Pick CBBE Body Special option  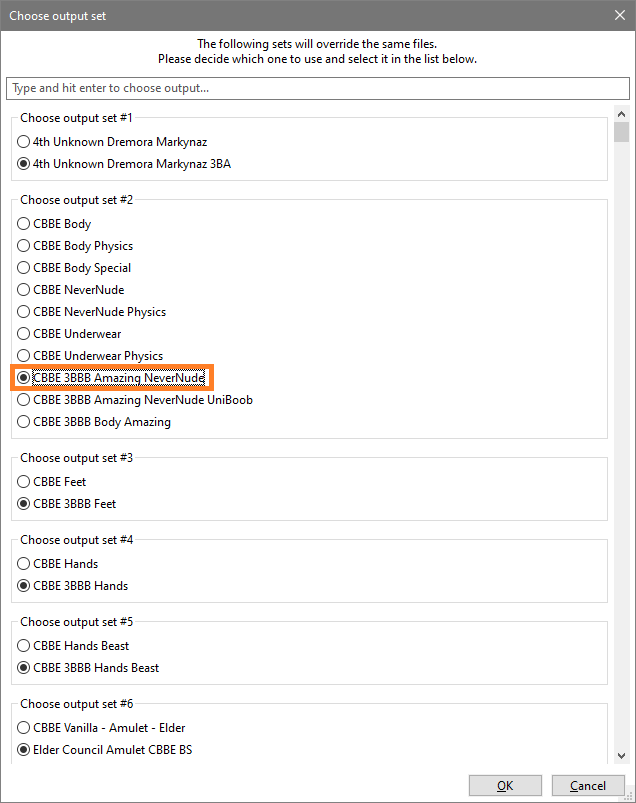(74, 268)
